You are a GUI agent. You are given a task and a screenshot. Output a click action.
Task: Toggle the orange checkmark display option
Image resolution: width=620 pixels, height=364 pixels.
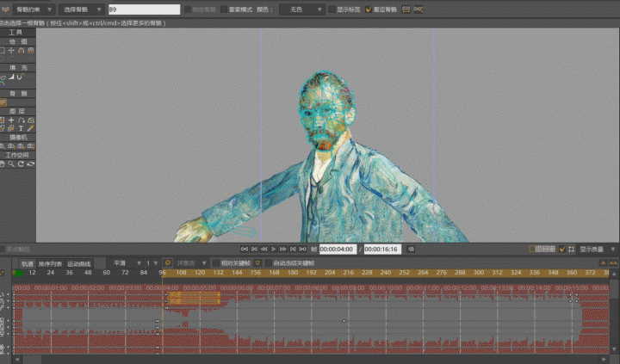[561, 250]
